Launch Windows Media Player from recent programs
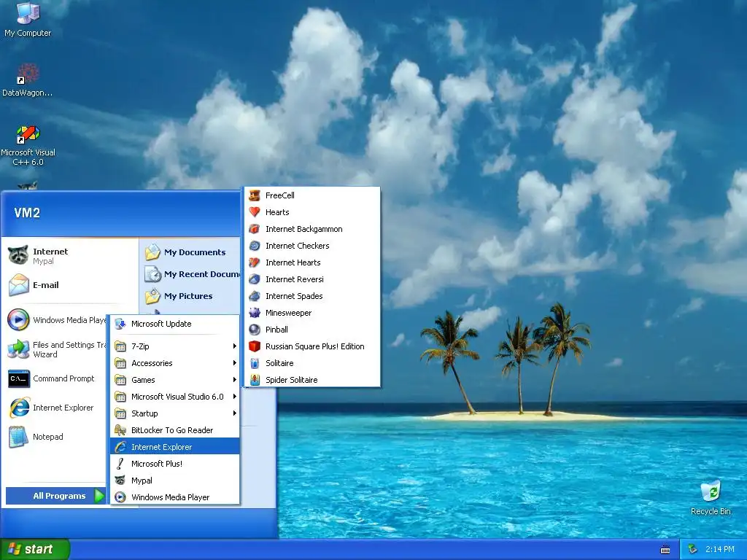 (x=56, y=320)
